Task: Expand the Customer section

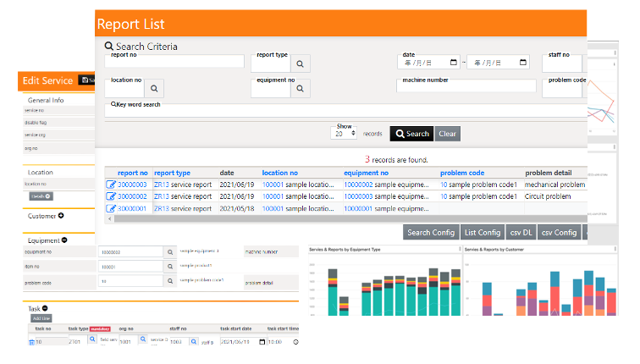Action: click(61, 216)
